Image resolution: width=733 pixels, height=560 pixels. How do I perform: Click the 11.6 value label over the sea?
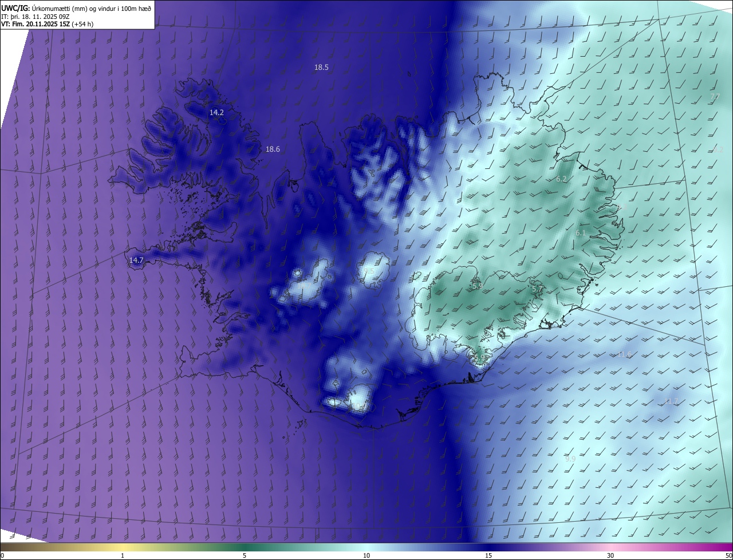coord(624,354)
